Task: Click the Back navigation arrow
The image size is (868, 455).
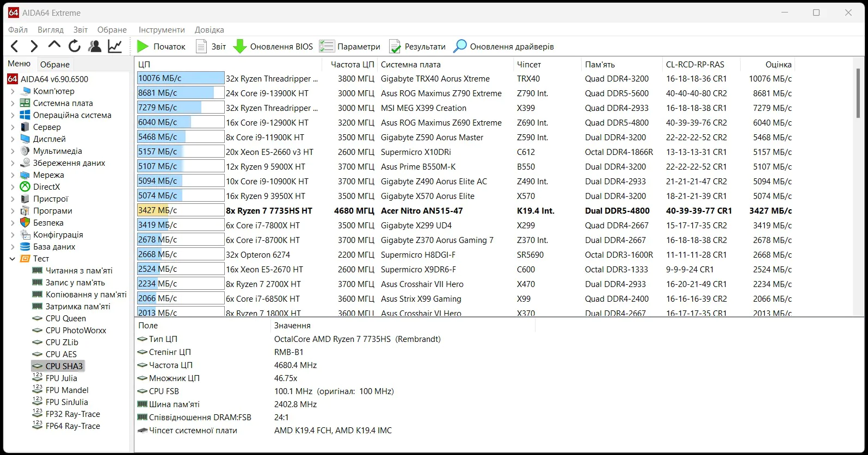Action: click(15, 46)
